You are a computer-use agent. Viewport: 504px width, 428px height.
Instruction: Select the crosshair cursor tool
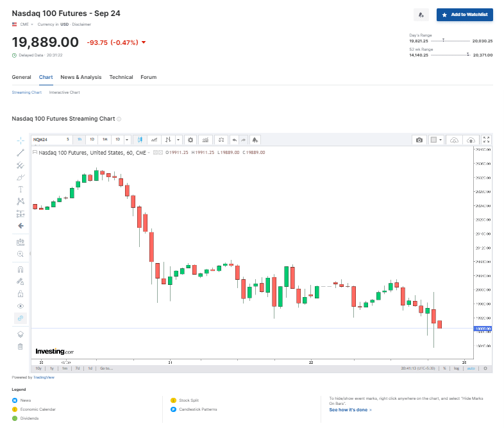click(21, 141)
